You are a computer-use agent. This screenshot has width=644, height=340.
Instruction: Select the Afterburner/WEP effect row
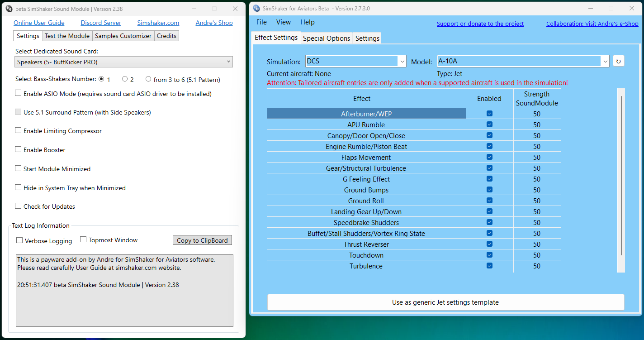pyautogui.click(x=366, y=114)
